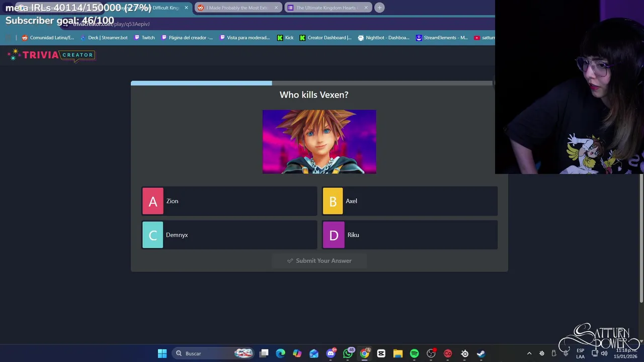Open a new browser tab

(x=379, y=8)
